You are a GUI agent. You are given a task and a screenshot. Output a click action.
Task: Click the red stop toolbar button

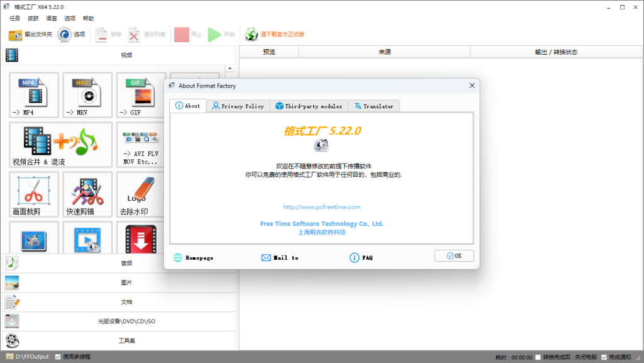tap(182, 35)
